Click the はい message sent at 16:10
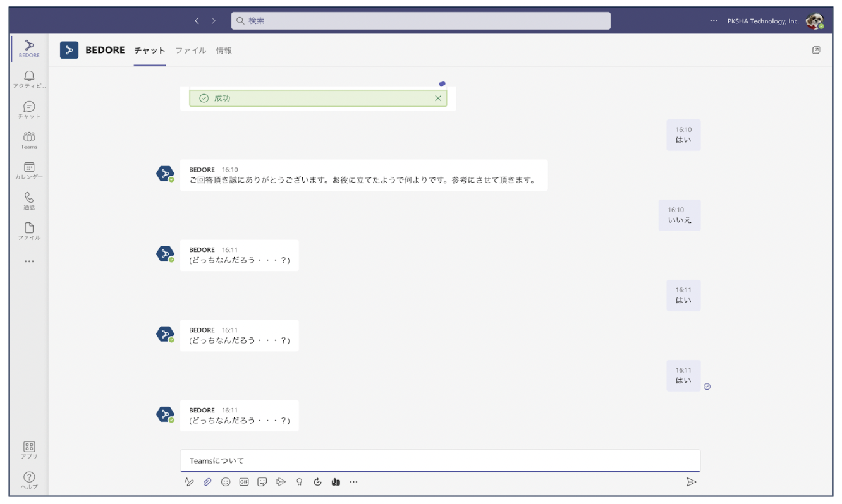 tap(683, 135)
